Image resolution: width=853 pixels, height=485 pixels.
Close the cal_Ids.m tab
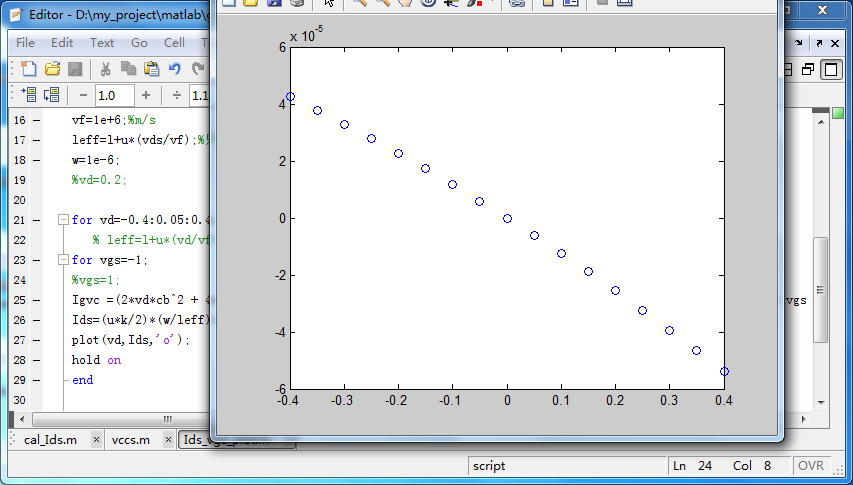[96, 440]
